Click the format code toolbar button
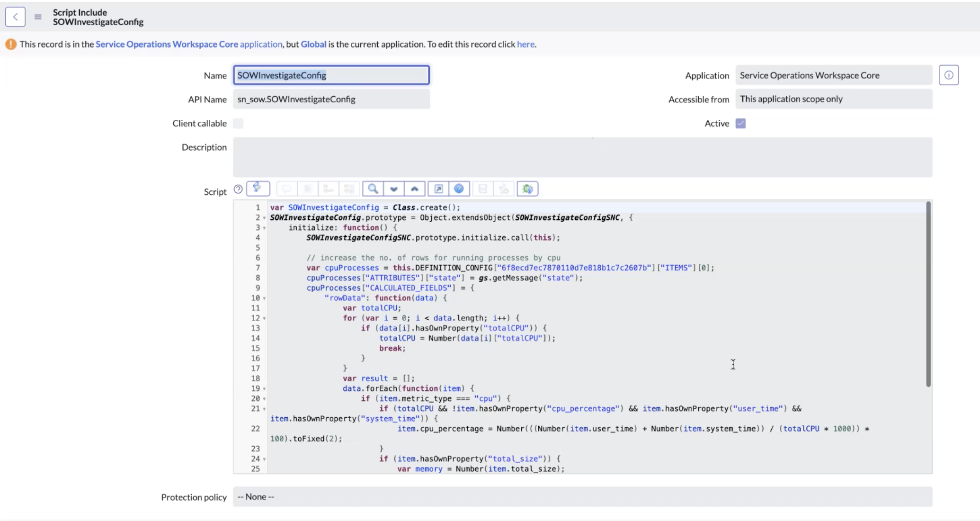The width and height of the screenshot is (980, 521). pos(308,189)
